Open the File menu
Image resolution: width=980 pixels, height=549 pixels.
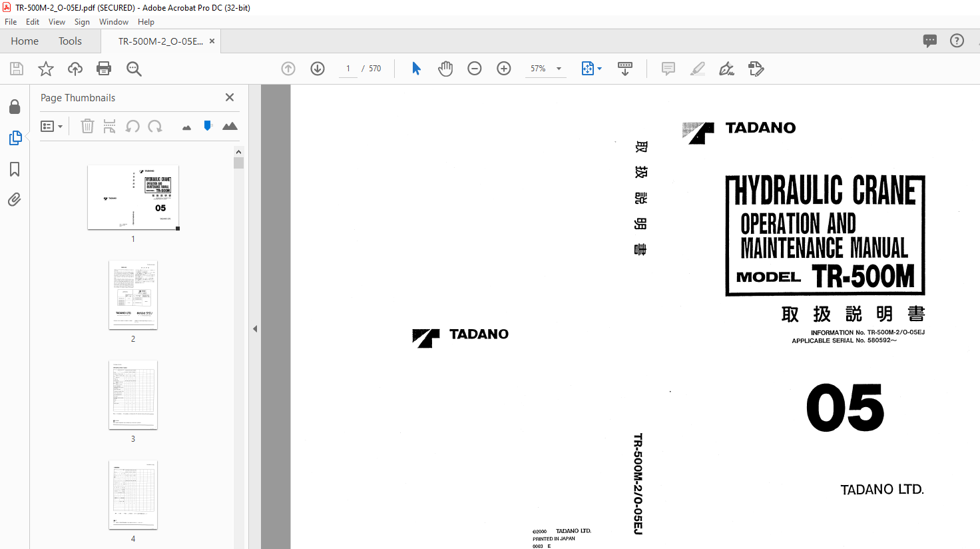pyautogui.click(x=11, y=22)
